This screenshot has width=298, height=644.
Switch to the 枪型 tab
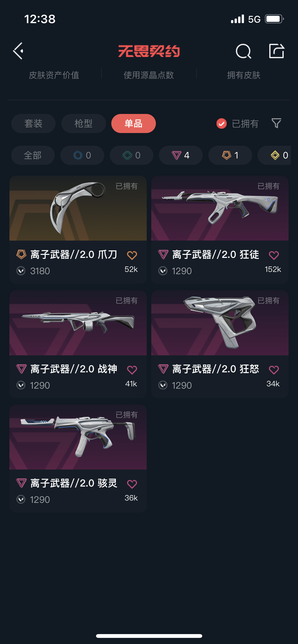[84, 123]
